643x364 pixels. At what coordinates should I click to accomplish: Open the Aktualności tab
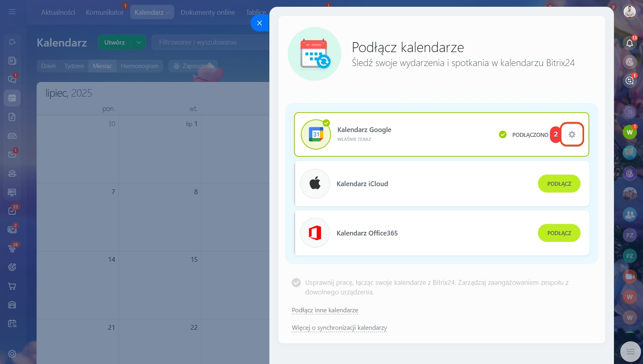58,12
